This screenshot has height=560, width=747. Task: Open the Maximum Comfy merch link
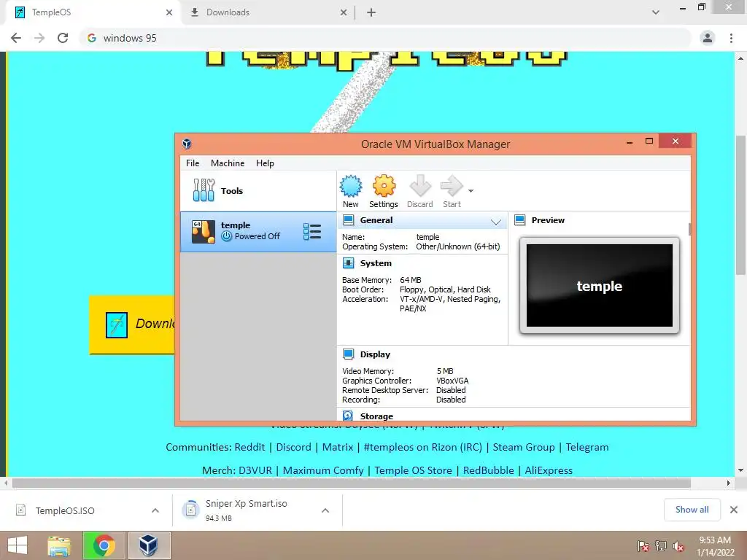323,470
